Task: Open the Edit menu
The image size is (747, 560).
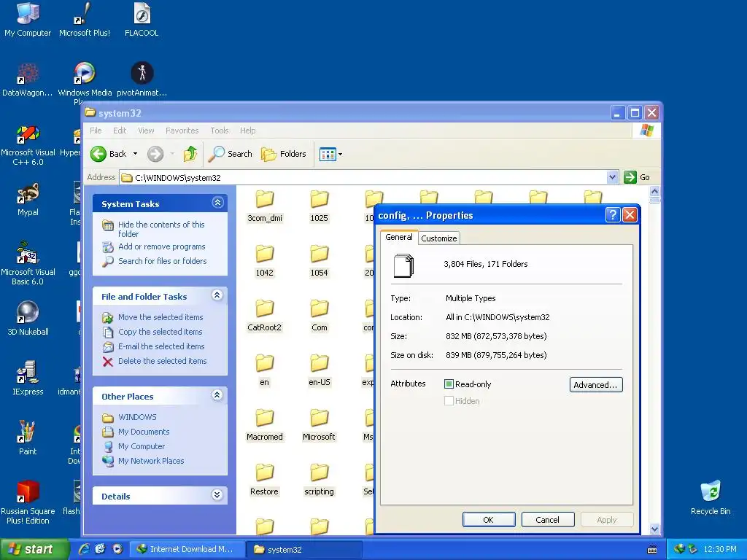Action: pos(120,131)
